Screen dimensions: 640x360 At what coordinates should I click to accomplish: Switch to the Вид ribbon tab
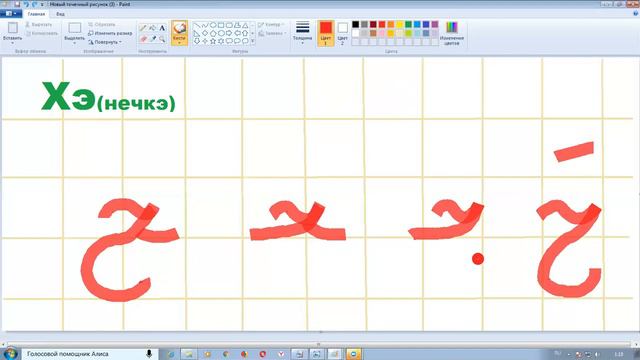point(60,14)
